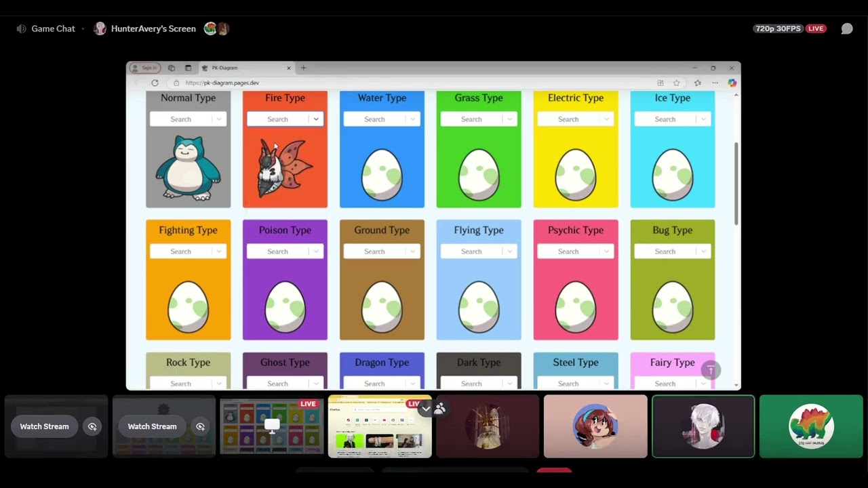Click the egg in Ground Type card
This screenshot has width=868, height=488.
[x=382, y=307]
